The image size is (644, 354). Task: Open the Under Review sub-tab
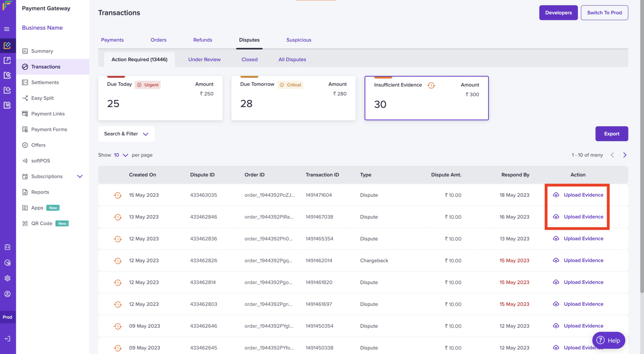point(204,59)
